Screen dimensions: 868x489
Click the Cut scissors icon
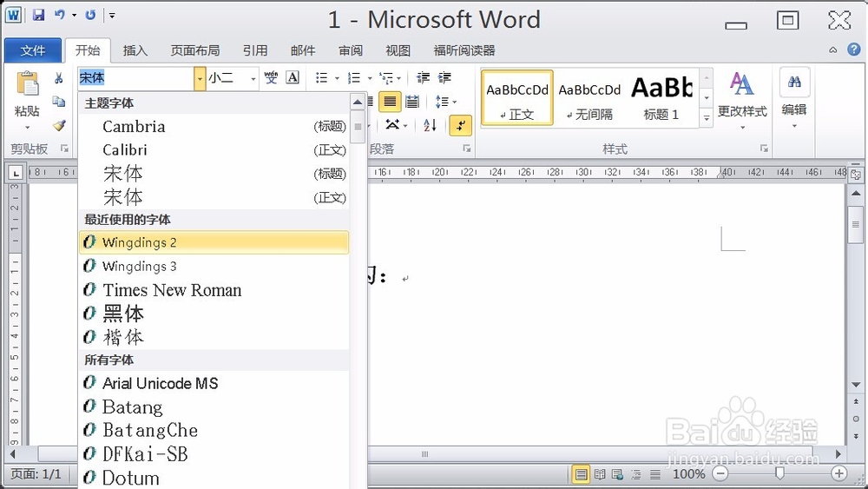tap(59, 78)
